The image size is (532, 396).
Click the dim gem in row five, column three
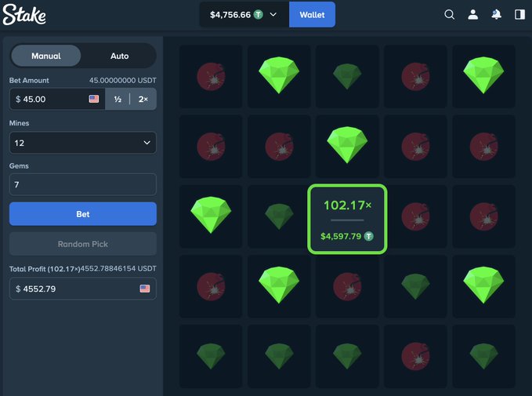(347, 356)
